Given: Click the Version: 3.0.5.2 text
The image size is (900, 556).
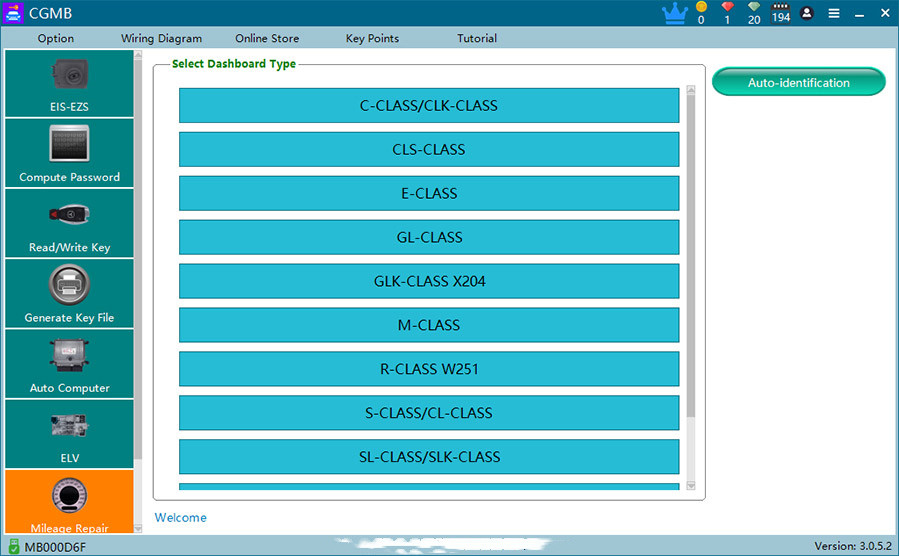Looking at the screenshot, I should point(854,546).
